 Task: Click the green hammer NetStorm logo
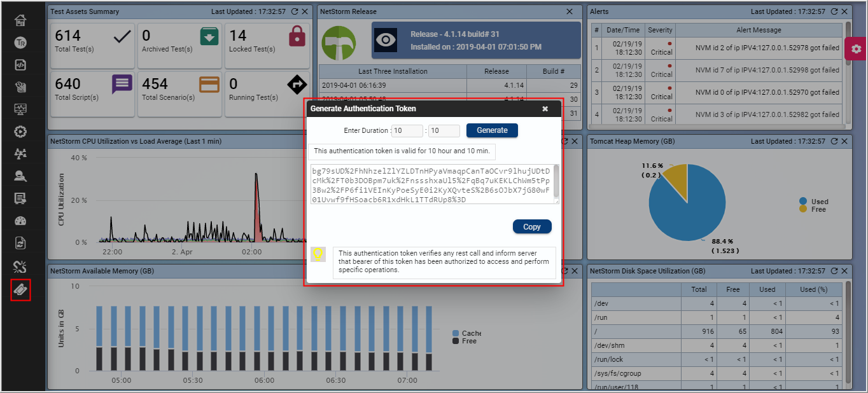338,43
